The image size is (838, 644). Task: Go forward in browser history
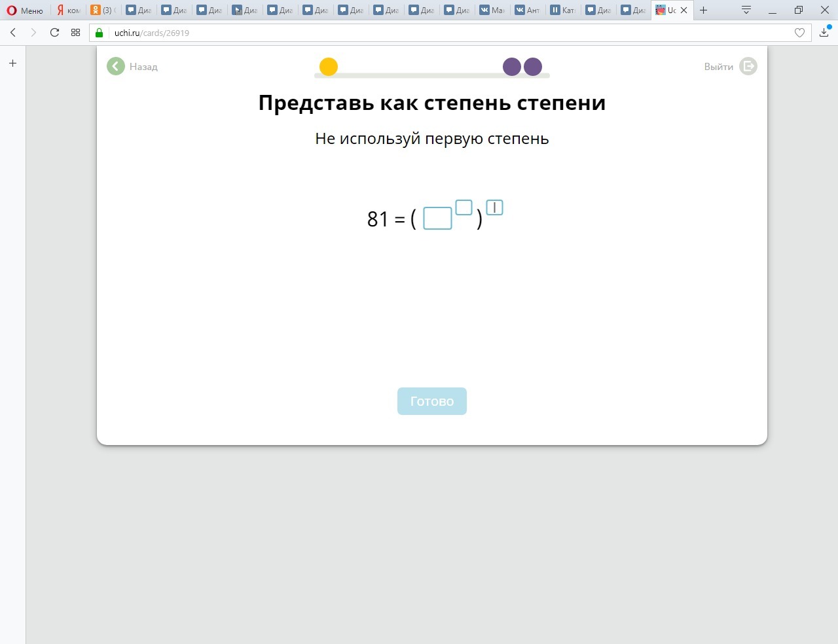tap(33, 33)
